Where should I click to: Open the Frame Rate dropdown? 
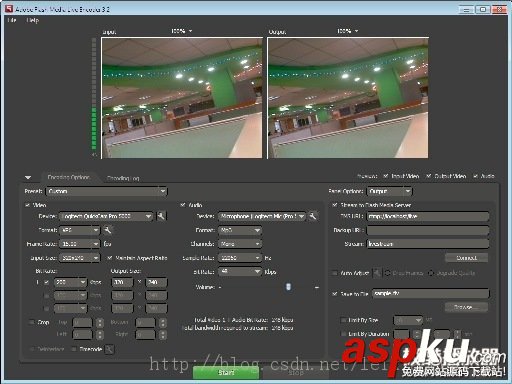pyautogui.click(x=79, y=244)
